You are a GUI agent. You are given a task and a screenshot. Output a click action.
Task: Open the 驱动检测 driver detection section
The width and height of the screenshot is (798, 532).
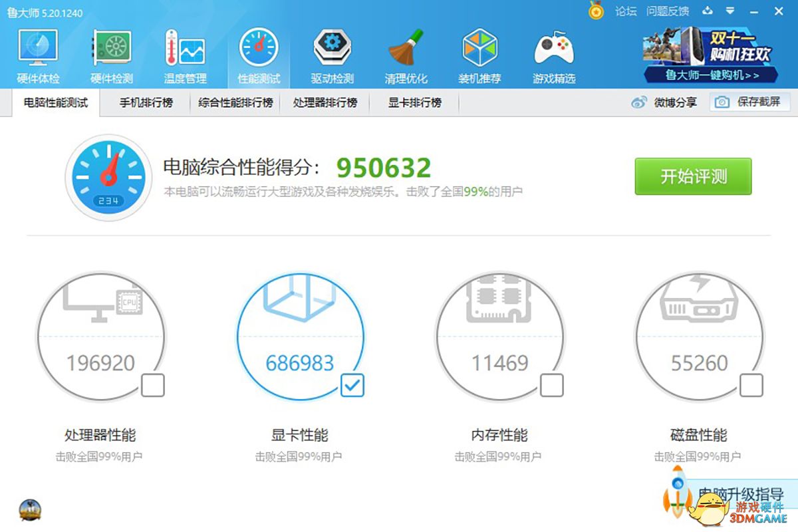(332, 57)
